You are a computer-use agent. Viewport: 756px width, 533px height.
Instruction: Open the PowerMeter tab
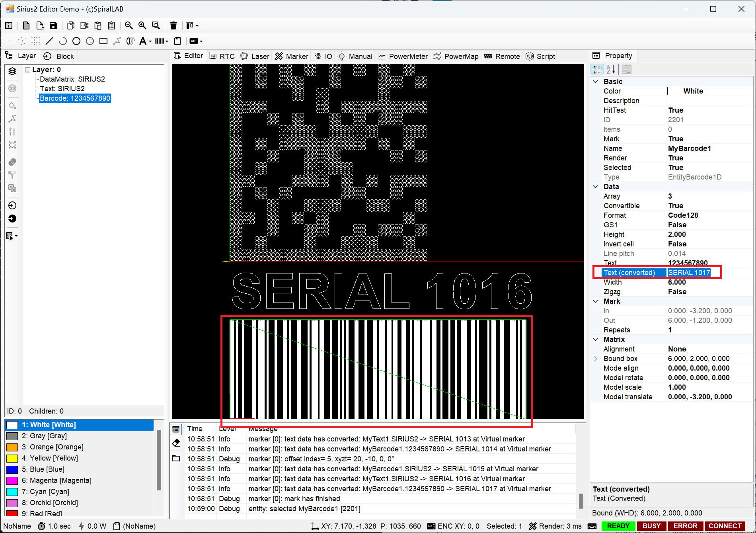403,56
